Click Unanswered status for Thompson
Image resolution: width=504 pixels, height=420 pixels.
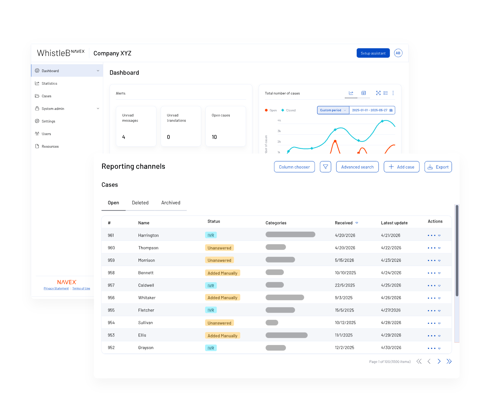(219, 248)
